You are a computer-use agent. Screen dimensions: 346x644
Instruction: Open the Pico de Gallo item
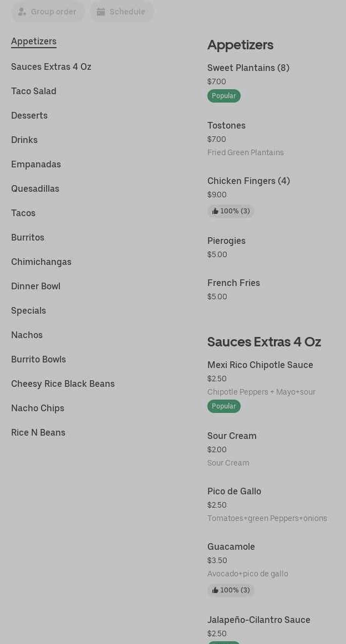point(234,492)
